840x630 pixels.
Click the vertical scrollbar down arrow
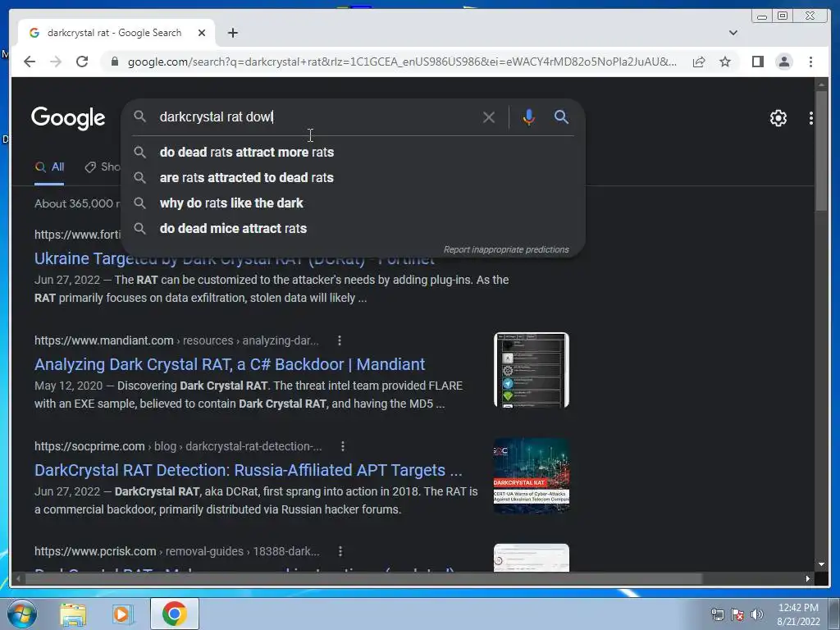click(821, 564)
